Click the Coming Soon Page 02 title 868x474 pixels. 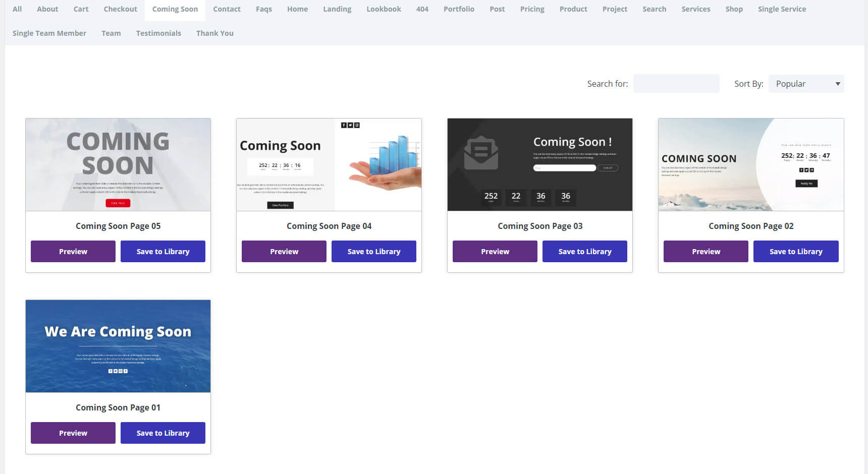(x=751, y=226)
